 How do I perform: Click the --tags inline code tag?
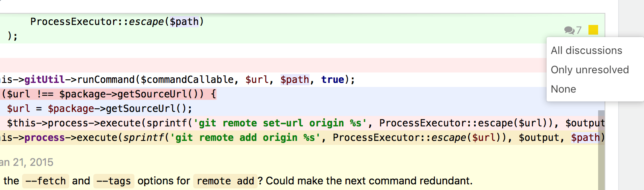tap(114, 181)
